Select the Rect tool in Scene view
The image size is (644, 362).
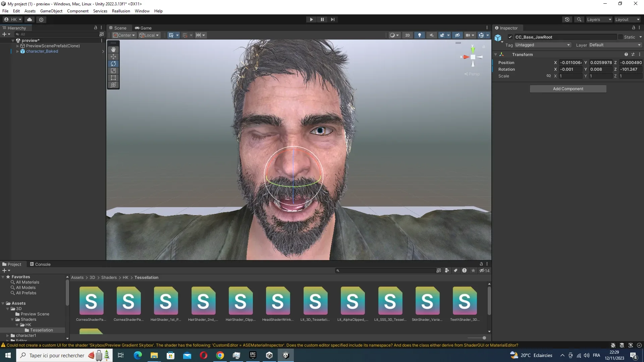pos(113,78)
